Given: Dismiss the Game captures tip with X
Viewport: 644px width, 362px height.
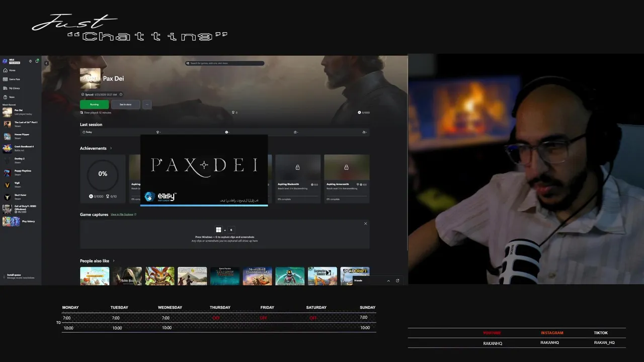Looking at the screenshot, I should coord(365,223).
